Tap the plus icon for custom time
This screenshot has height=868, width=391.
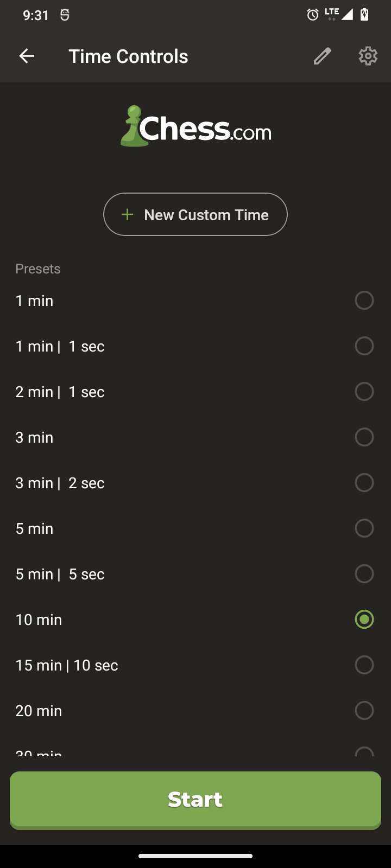point(128,214)
